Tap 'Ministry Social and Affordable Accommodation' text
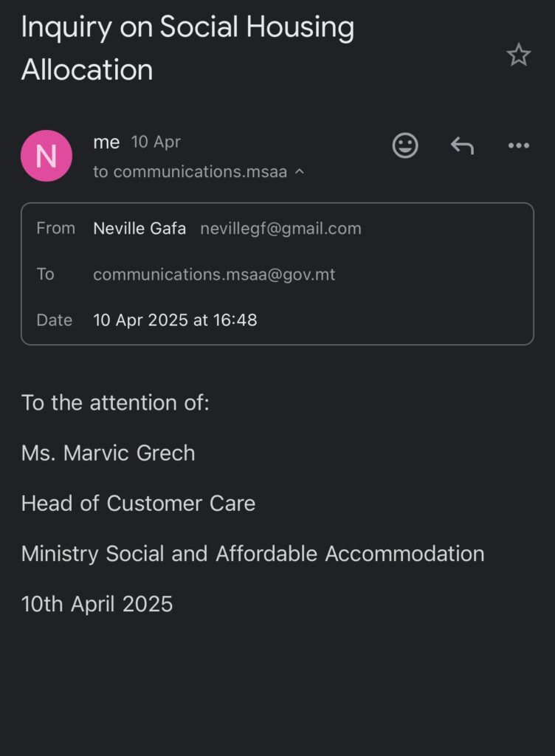Screen dimensions: 555x756 [x=253, y=554]
